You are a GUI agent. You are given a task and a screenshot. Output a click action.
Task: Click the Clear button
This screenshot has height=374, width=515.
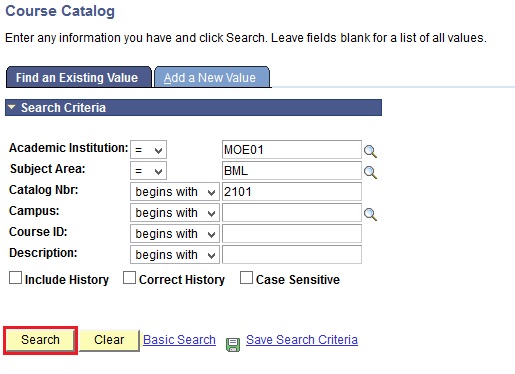click(109, 340)
